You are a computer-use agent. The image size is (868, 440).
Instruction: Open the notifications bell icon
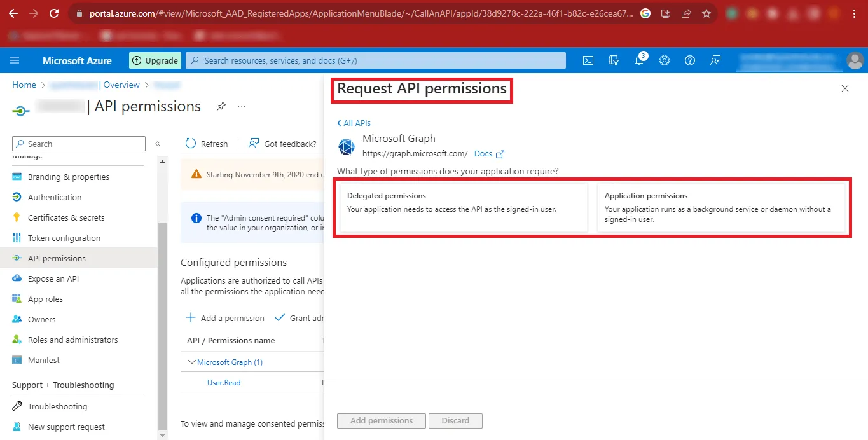click(x=639, y=60)
